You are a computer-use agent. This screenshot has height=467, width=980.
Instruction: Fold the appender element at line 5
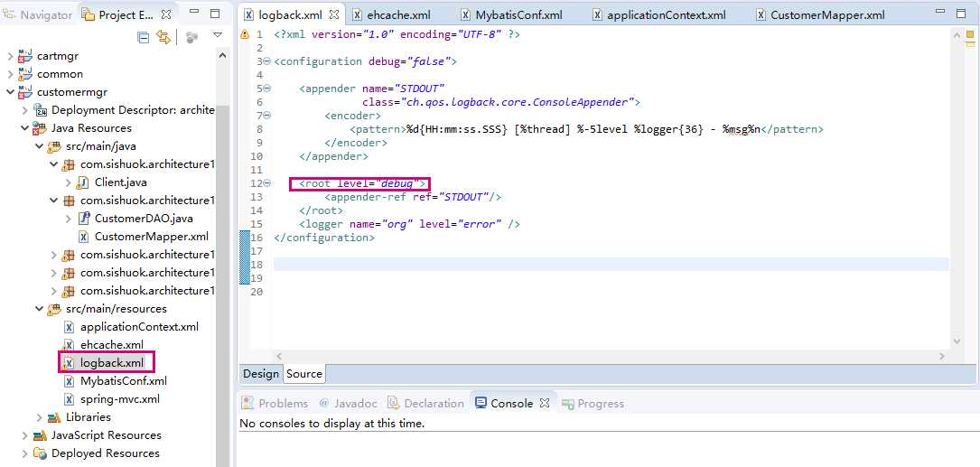267,89
